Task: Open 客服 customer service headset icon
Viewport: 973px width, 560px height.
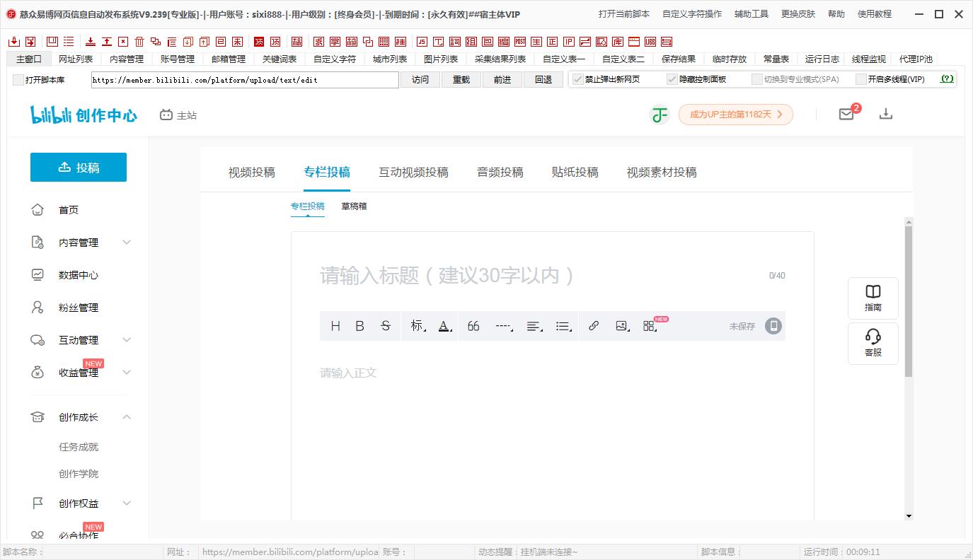Action: pyautogui.click(x=873, y=343)
